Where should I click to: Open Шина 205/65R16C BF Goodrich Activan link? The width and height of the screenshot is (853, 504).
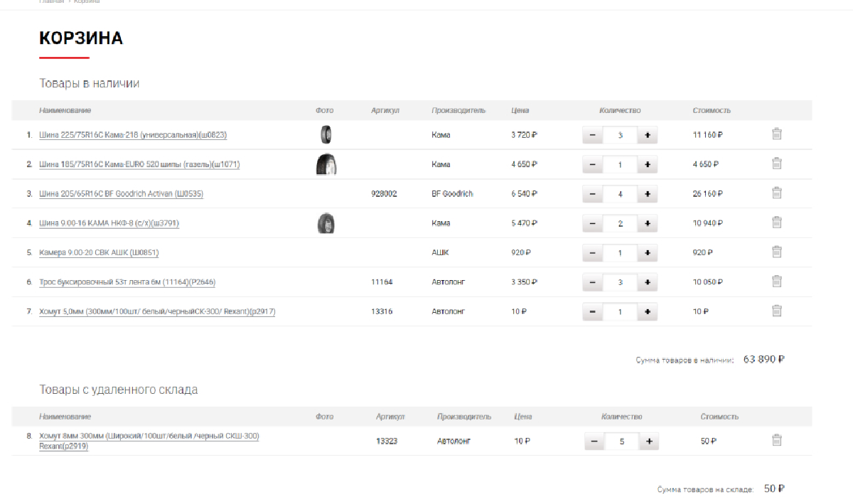121,194
